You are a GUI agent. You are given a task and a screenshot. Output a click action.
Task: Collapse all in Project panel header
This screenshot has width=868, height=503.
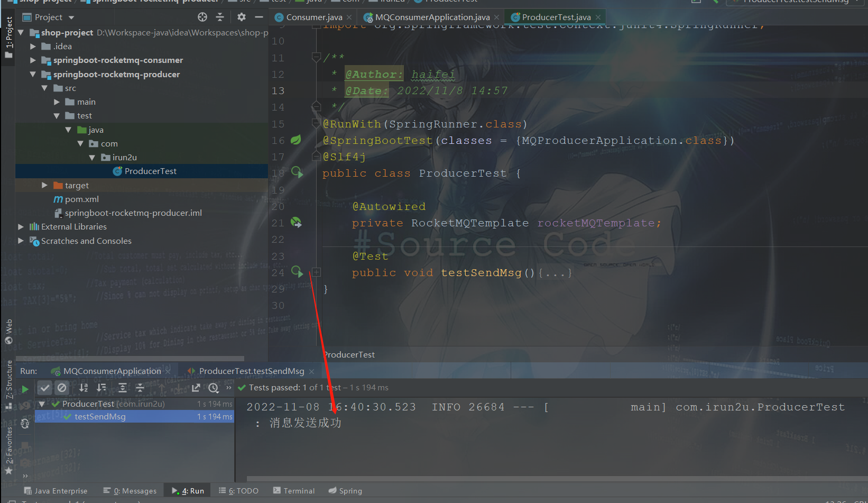coord(220,17)
